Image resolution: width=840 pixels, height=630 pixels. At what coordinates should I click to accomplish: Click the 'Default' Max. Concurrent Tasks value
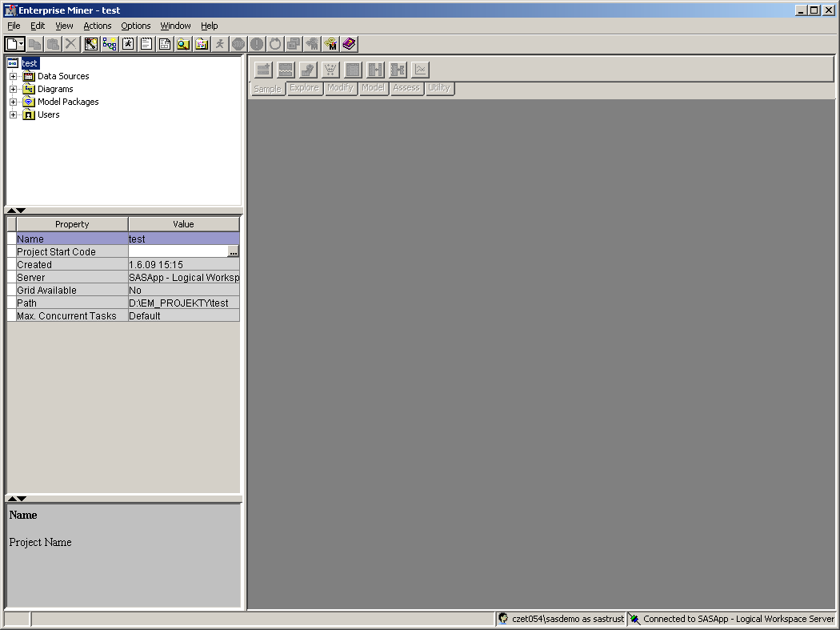[145, 316]
